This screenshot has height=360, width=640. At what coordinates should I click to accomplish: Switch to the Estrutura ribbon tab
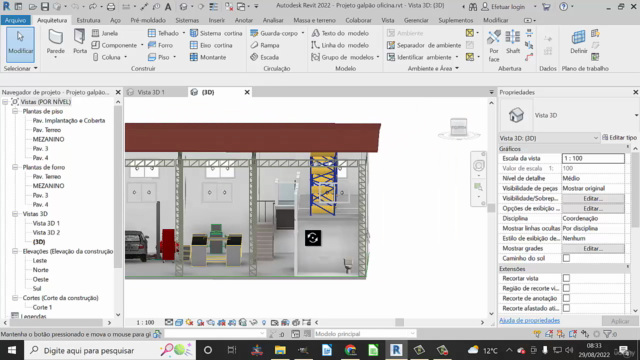(89, 20)
